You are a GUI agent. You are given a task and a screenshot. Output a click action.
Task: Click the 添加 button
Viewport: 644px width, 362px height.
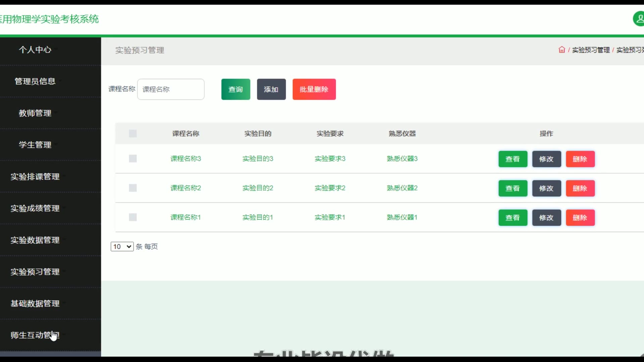click(271, 89)
